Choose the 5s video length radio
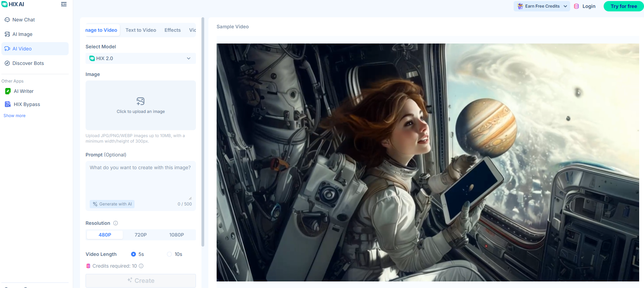This screenshot has height=288, width=644. click(133, 254)
